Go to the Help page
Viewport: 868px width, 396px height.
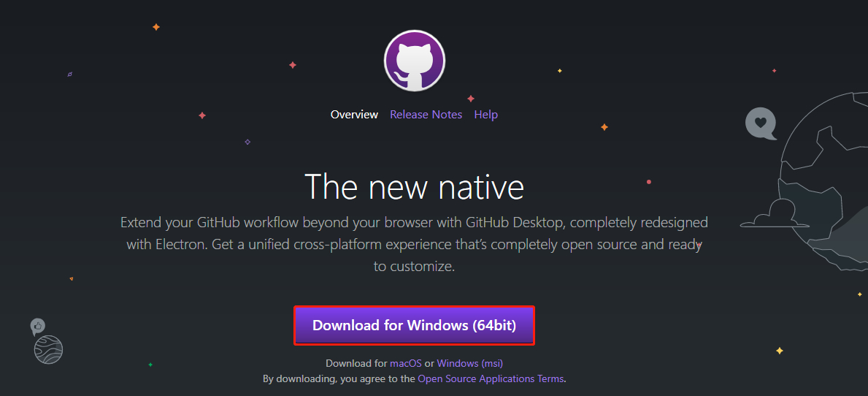(485, 115)
